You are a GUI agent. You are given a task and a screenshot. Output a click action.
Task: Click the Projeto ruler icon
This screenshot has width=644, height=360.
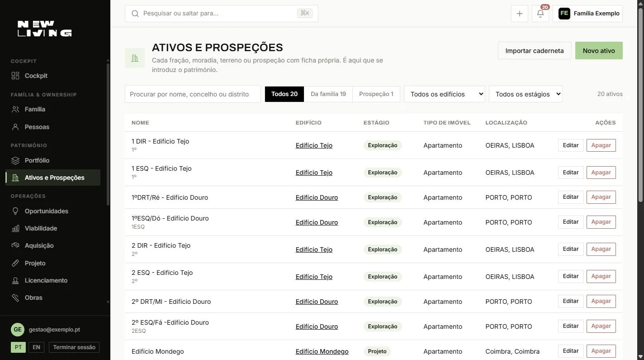coord(15,263)
